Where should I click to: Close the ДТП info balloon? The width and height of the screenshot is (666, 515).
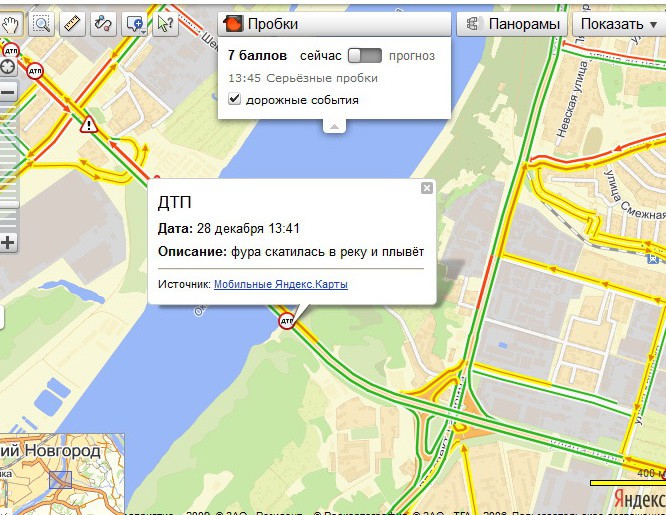pyautogui.click(x=427, y=188)
